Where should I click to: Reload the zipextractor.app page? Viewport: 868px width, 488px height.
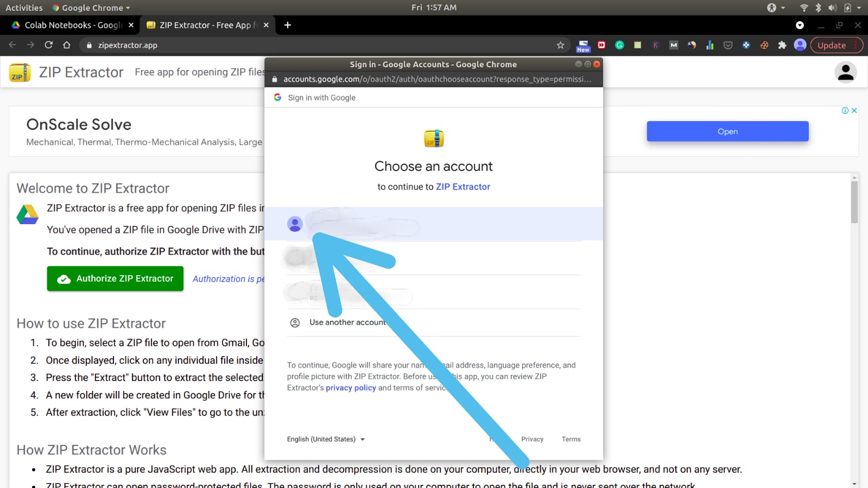[x=49, y=45]
